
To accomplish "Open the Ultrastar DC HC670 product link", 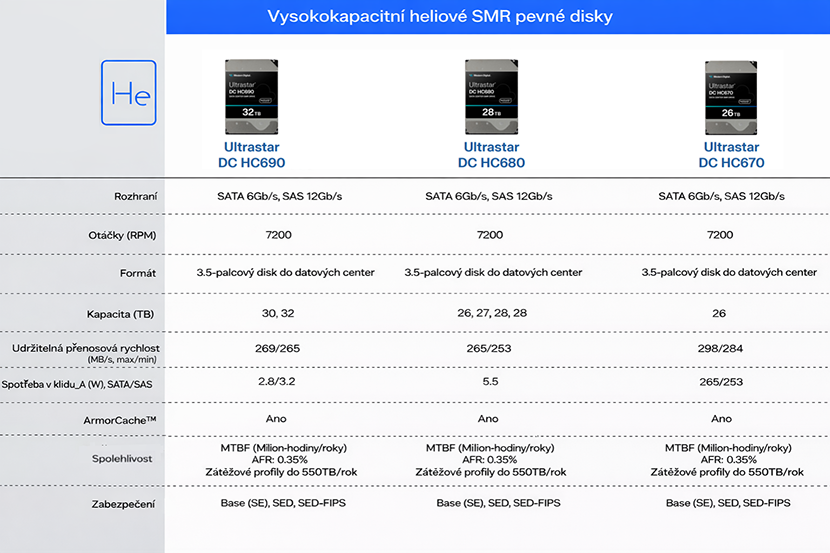I will (731, 155).
